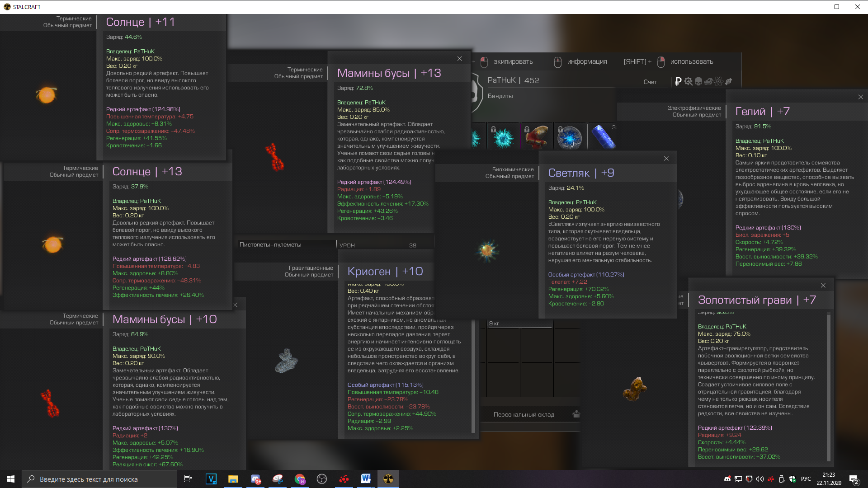This screenshot has height=488, width=868.
Task: Click the faction shield emblem beside PaTHuK
Action: 476,93
